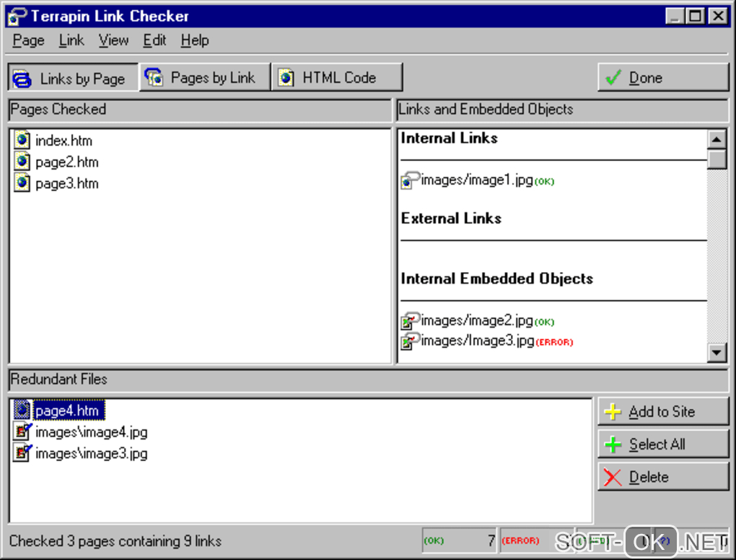Click the Select All button

tap(663, 444)
